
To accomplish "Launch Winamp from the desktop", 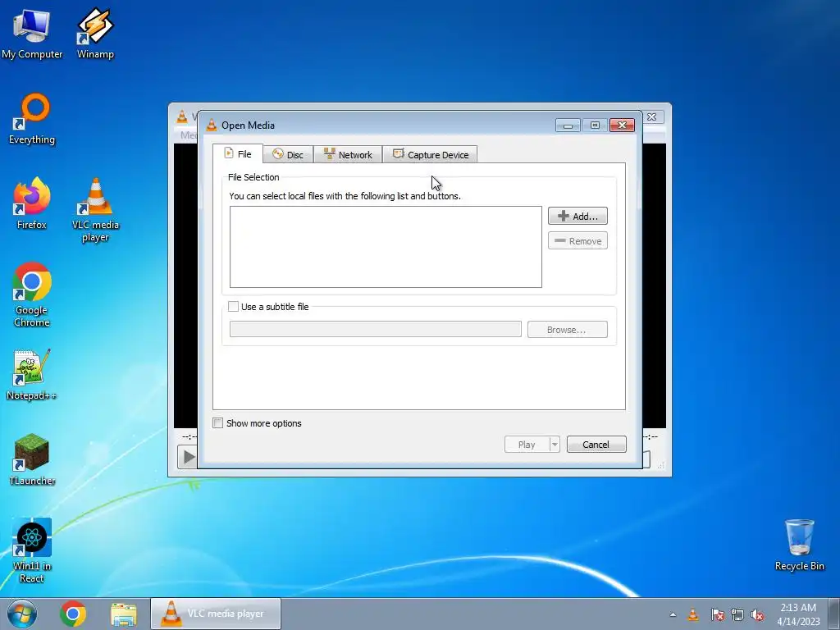I will pos(95,33).
